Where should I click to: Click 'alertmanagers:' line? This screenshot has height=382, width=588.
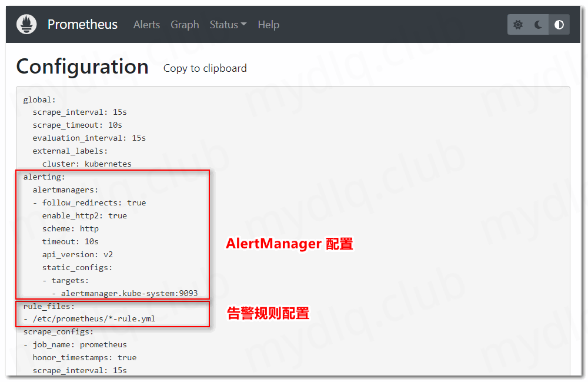coord(65,190)
